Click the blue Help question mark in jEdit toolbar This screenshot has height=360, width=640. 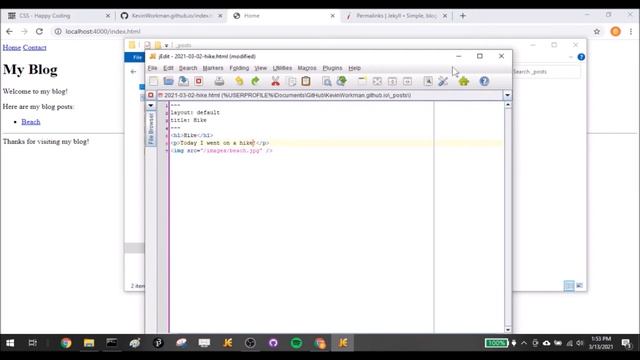click(x=484, y=81)
